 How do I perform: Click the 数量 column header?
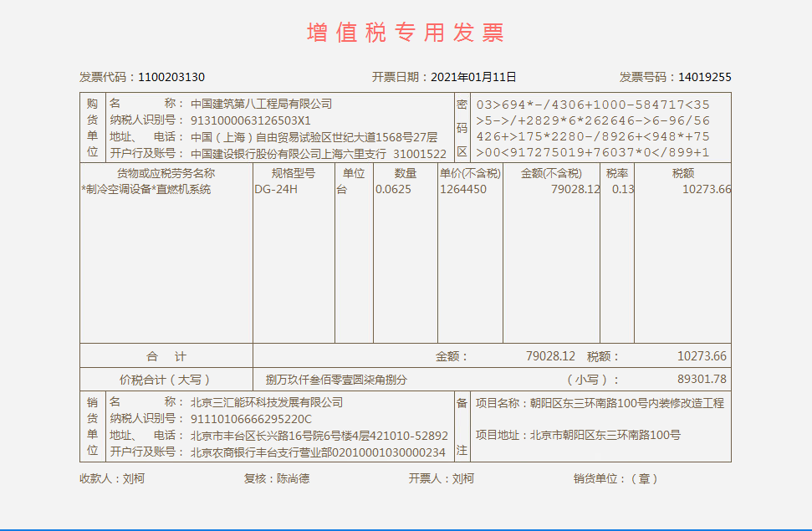pos(406,173)
